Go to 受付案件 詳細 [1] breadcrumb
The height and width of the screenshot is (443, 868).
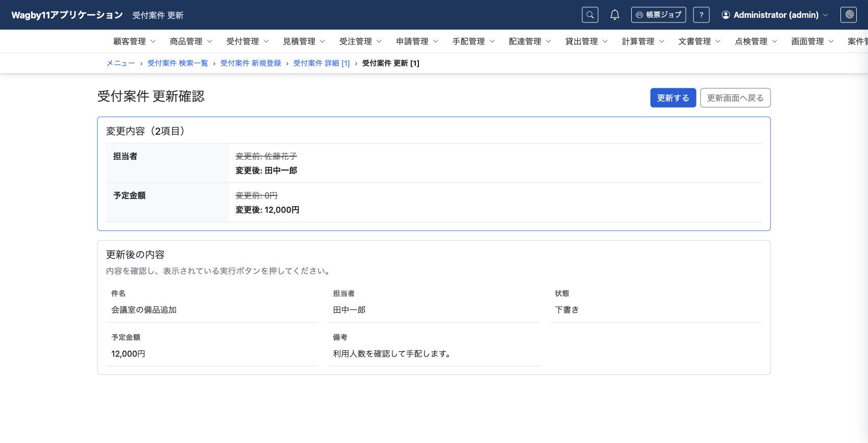click(x=321, y=63)
